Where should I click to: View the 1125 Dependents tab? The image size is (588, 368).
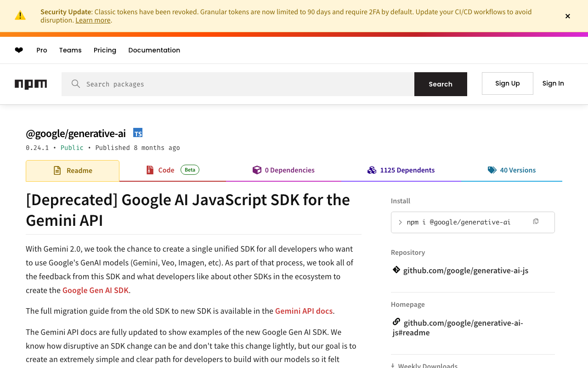[401, 170]
